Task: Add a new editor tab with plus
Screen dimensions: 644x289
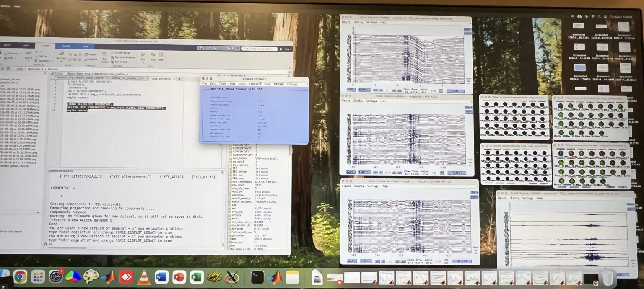Action: (179, 79)
